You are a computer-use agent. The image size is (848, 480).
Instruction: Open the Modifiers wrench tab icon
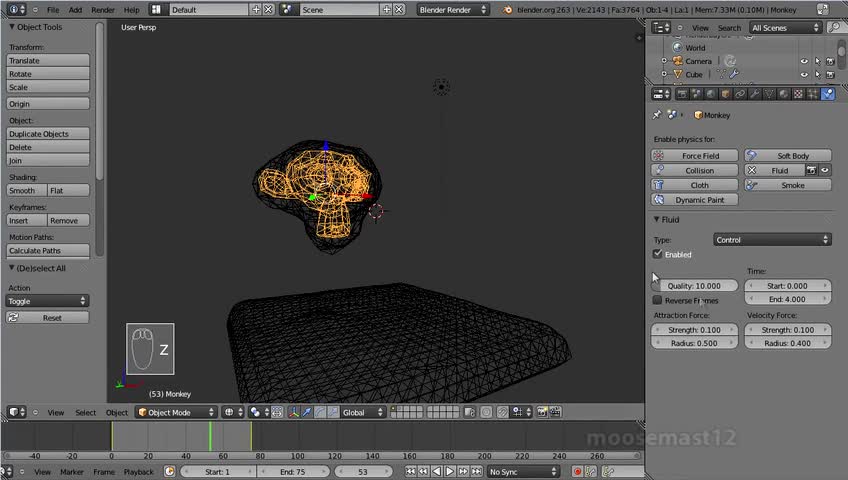click(x=755, y=94)
